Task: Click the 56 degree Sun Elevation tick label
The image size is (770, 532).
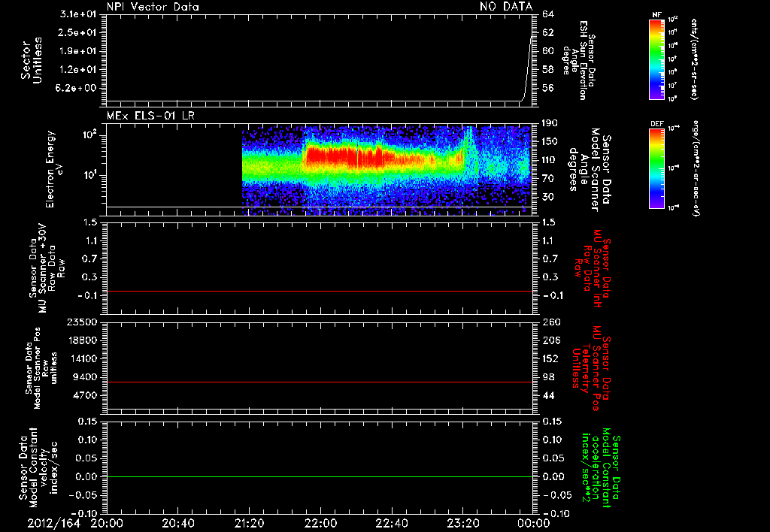Action: pyautogui.click(x=548, y=88)
